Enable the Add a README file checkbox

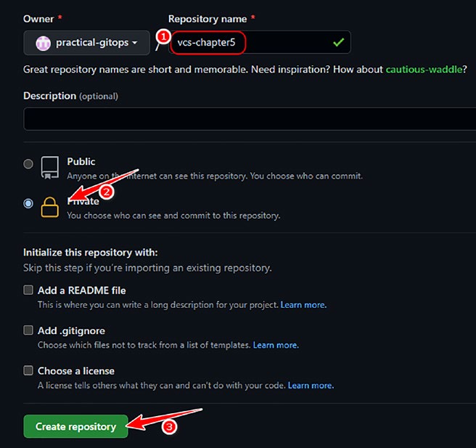tap(28, 290)
